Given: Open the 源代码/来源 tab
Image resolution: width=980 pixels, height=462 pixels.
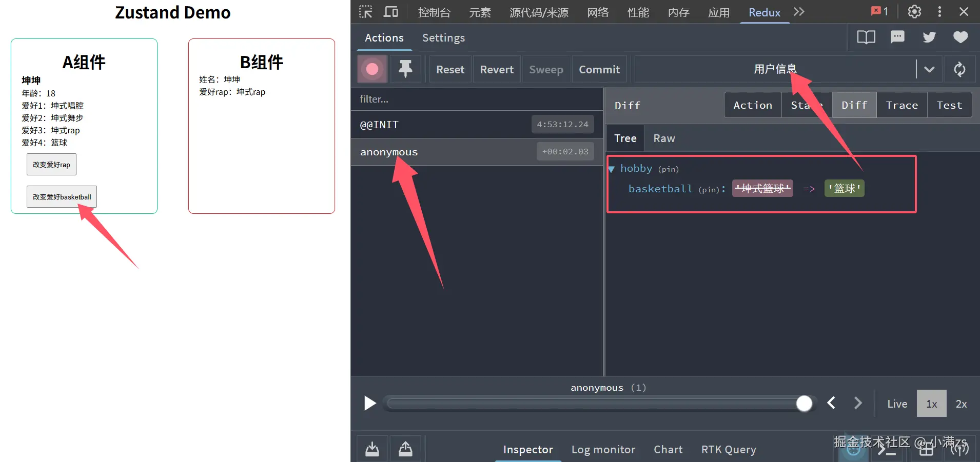Looking at the screenshot, I should [x=539, y=12].
